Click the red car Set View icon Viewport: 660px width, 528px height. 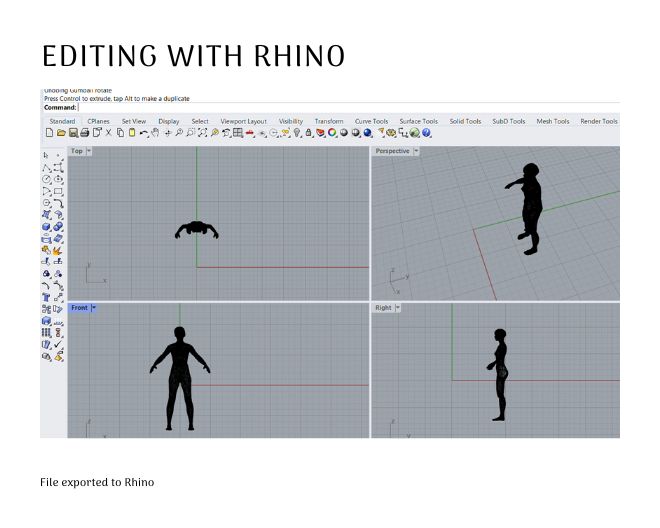[250, 133]
